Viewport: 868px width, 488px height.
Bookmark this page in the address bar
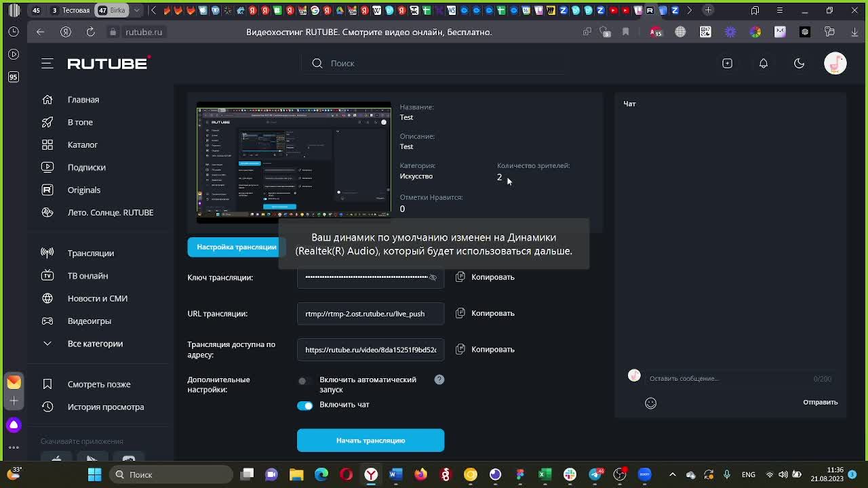click(625, 32)
